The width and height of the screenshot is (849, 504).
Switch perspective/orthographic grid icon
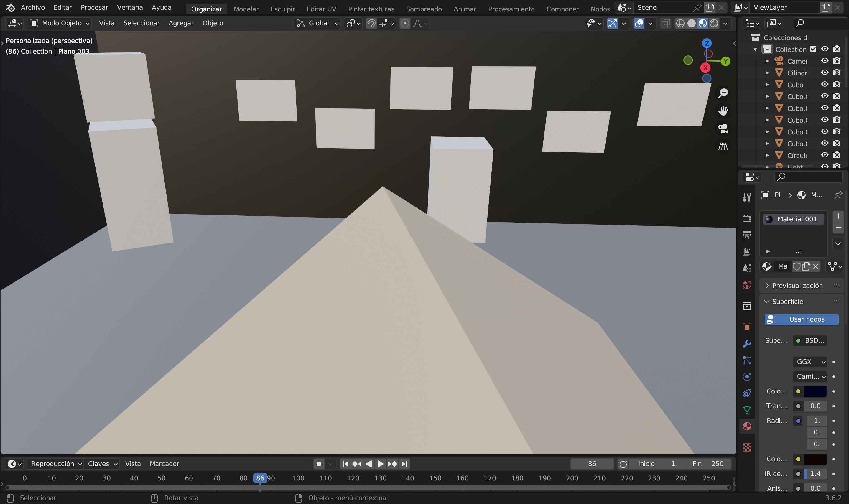click(x=723, y=146)
